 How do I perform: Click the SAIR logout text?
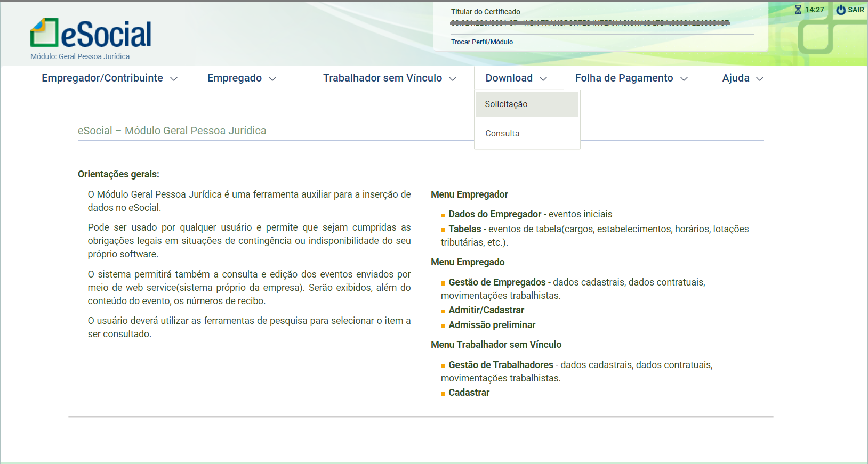pyautogui.click(x=856, y=10)
